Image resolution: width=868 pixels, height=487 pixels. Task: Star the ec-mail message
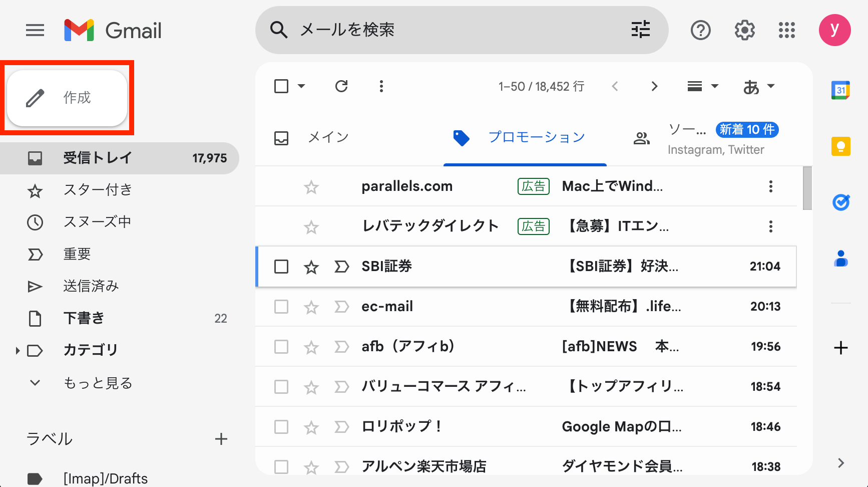tap(311, 307)
